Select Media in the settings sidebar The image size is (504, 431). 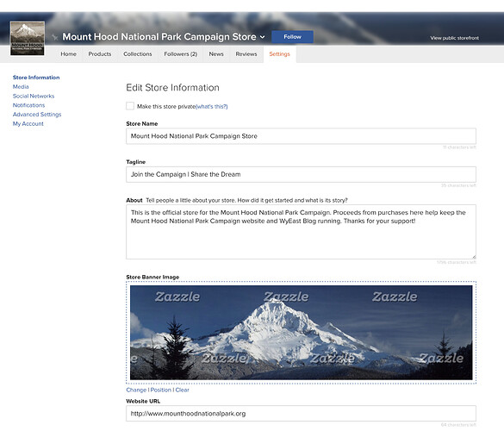coord(21,87)
